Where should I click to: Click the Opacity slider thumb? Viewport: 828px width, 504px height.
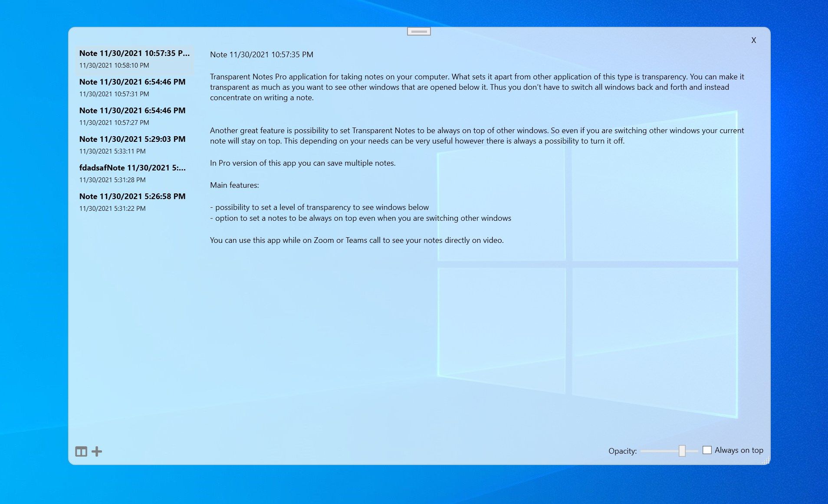click(682, 451)
